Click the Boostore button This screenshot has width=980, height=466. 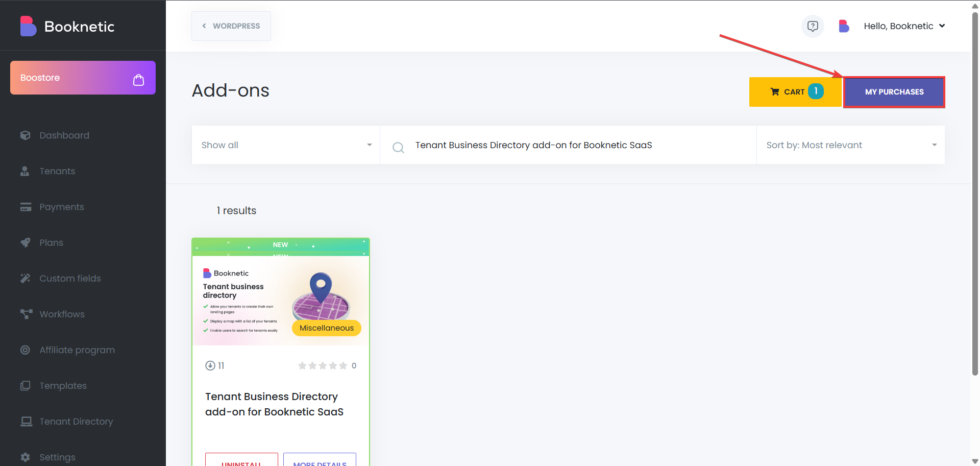[83, 78]
